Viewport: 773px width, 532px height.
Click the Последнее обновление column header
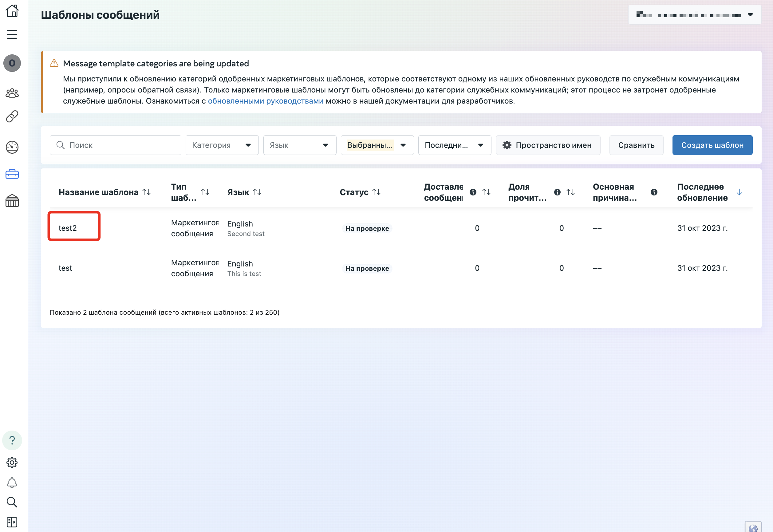702,192
